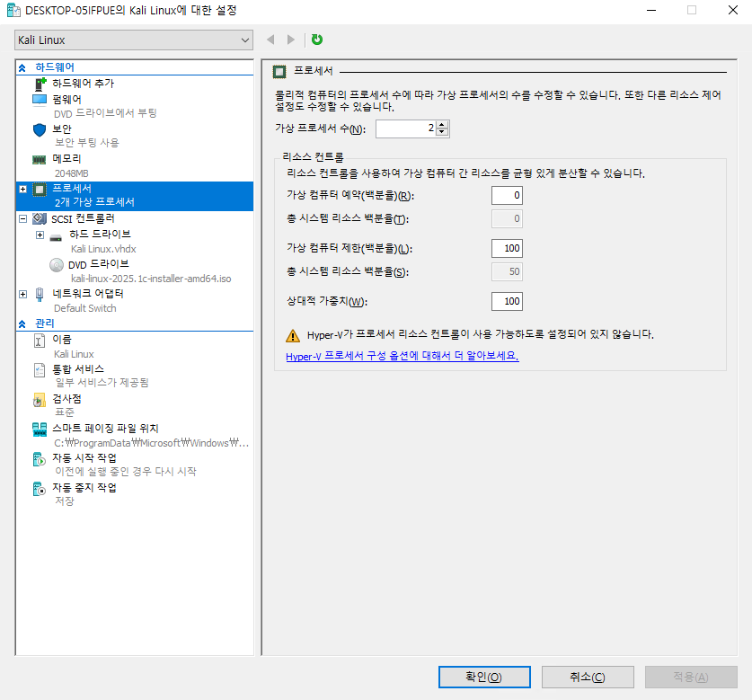The width and height of the screenshot is (752, 700).
Task: Click the green refresh icon
Action: [317, 40]
